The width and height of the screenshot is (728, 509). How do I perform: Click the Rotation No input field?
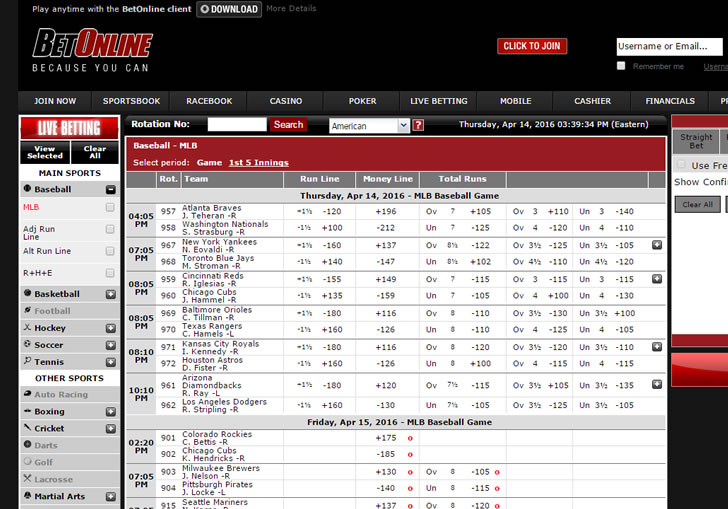pos(237,124)
